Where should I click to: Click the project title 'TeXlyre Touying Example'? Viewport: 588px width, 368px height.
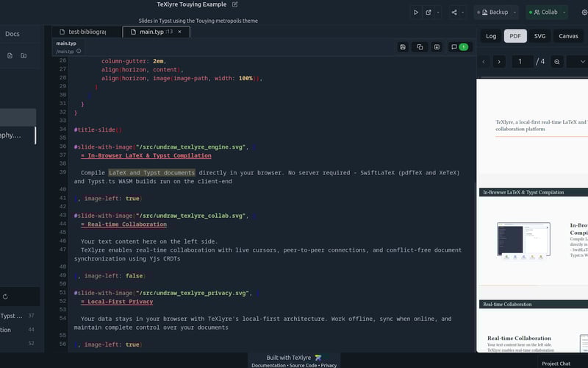[192, 4]
